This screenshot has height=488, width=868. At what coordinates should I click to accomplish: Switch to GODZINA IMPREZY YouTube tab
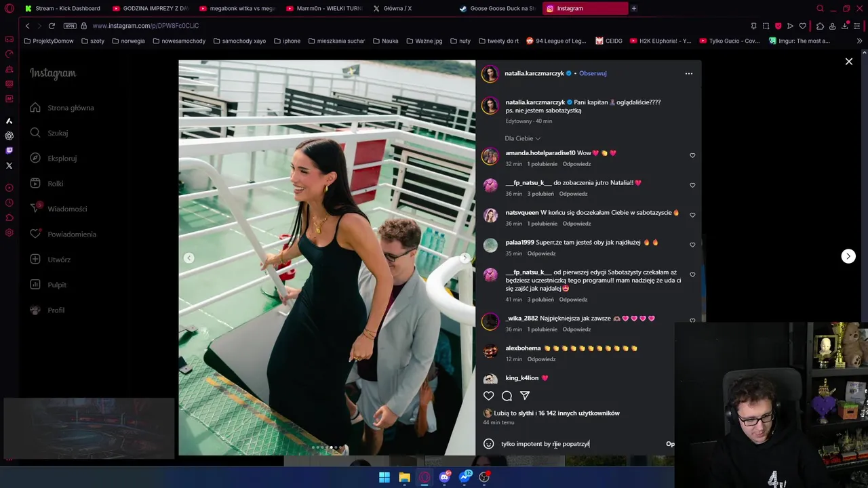(151, 8)
